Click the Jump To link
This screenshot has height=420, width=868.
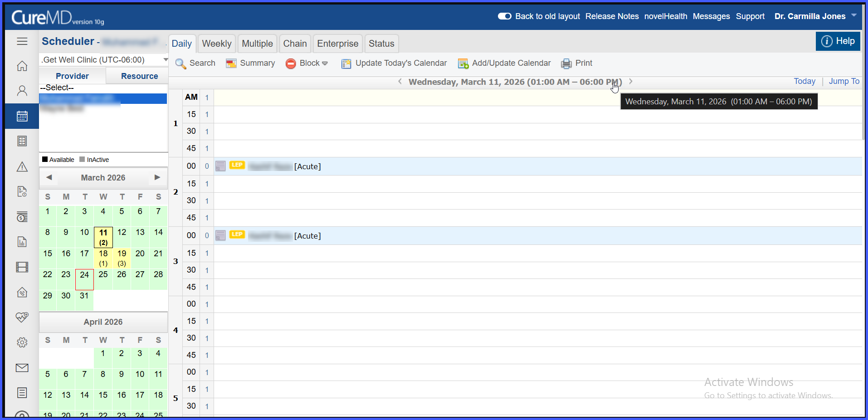pos(844,81)
